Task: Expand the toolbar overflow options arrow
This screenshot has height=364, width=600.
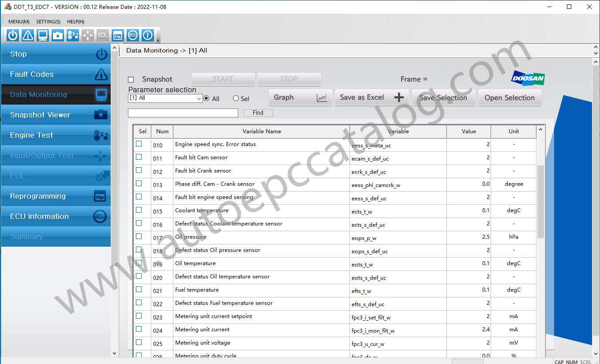Action: 158,41
